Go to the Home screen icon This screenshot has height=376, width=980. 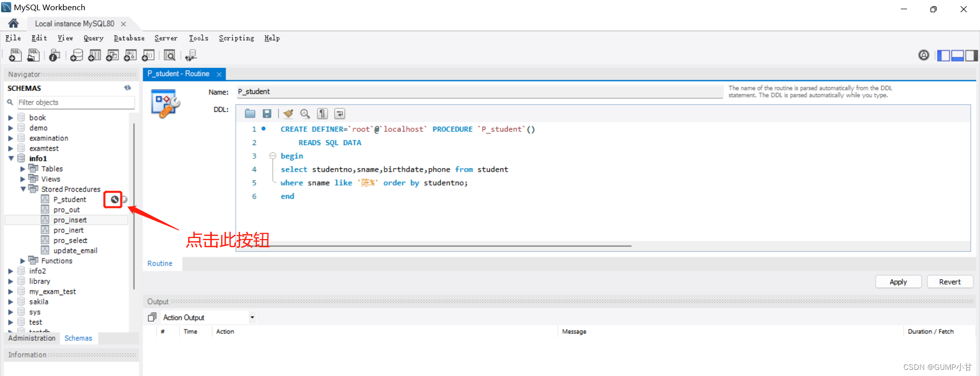click(x=13, y=23)
